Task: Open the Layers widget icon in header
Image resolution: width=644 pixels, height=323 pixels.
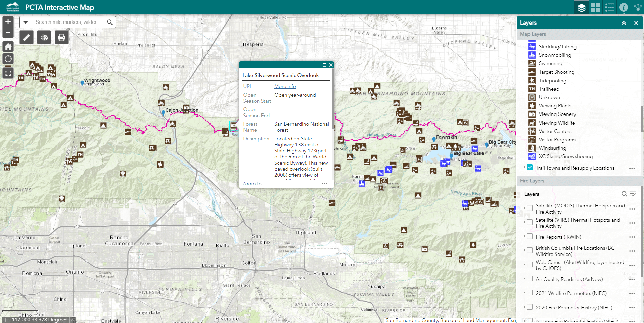Action: [581, 7]
